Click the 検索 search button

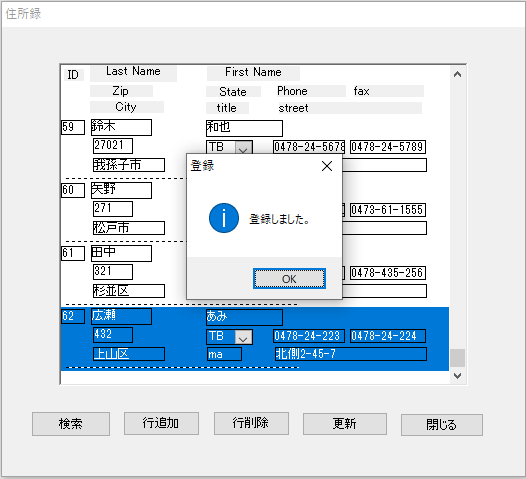pyautogui.click(x=71, y=424)
